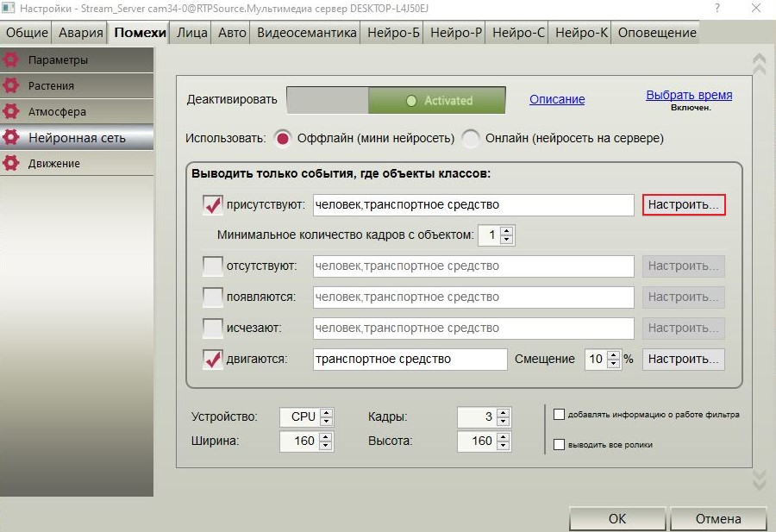Switch to the Оповещение tab
The image size is (776, 532).
657,33
